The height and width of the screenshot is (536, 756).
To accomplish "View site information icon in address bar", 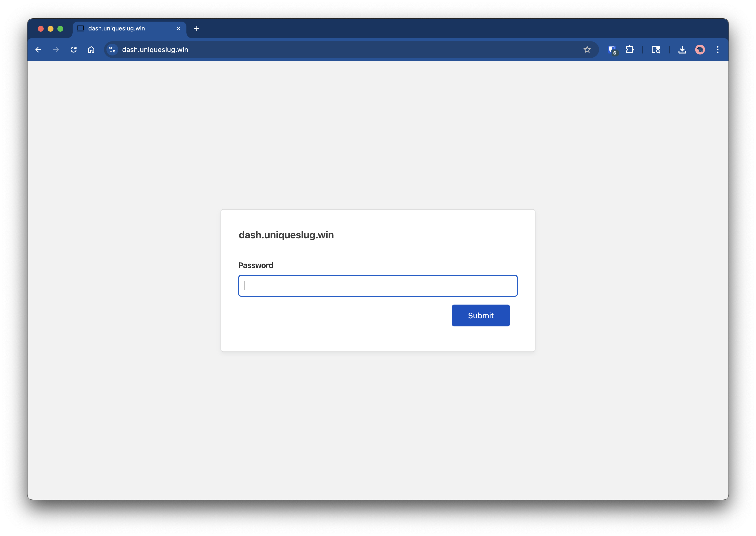I will (112, 50).
